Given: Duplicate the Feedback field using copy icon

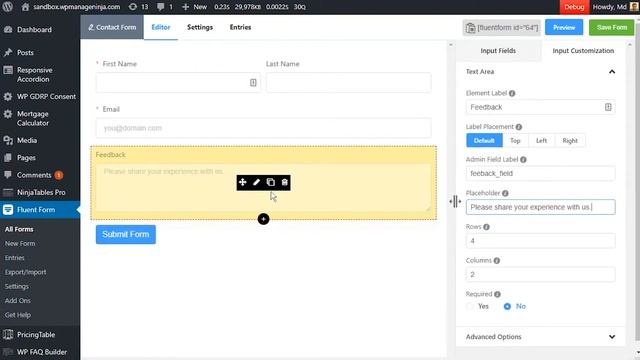Looking at the screenshot, I should [x=270, y=182].
